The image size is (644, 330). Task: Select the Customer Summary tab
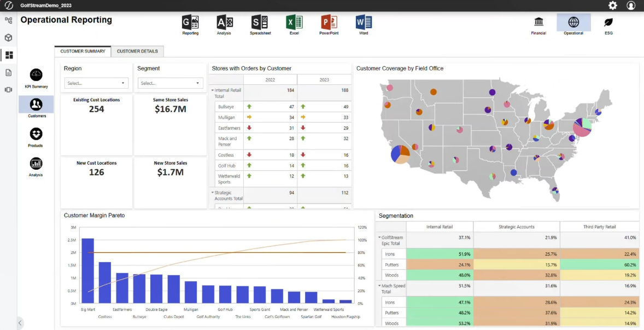click(x=83, y=51)
